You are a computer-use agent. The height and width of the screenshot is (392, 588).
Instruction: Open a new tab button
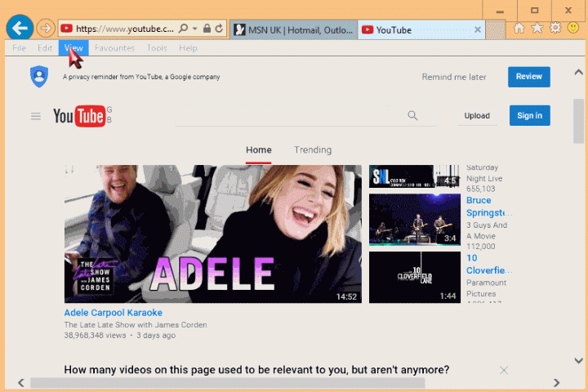(x=496, y=29)
